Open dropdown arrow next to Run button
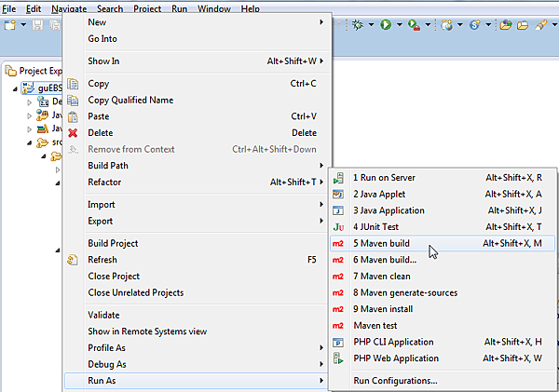Screen dimensions: 559x392 400,24
